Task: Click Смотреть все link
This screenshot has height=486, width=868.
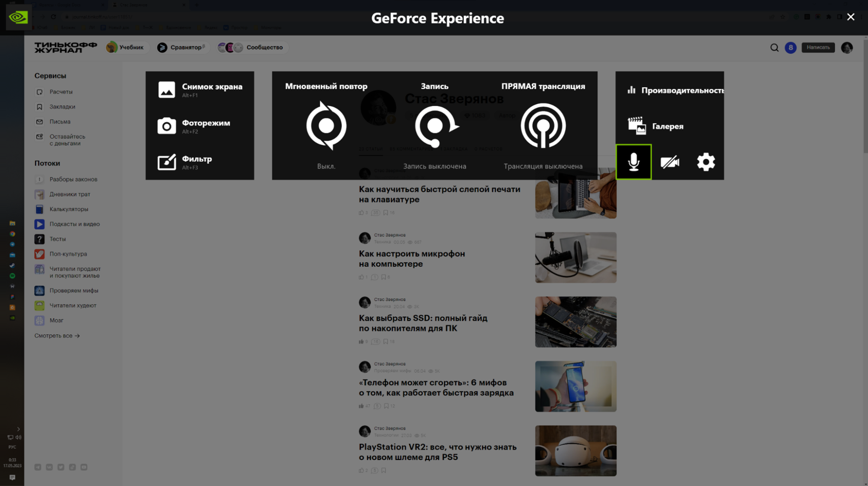Action: [x=57, y=336]
